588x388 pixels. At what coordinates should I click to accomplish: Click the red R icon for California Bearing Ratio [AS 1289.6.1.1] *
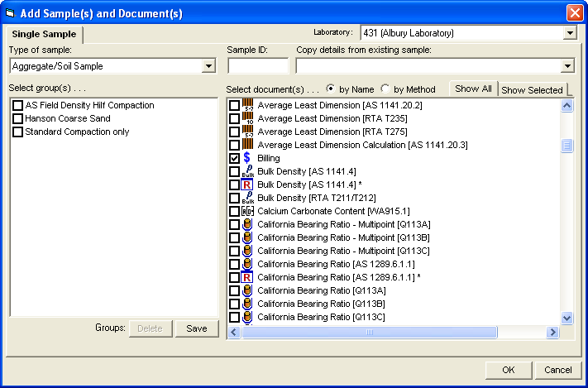247,277
